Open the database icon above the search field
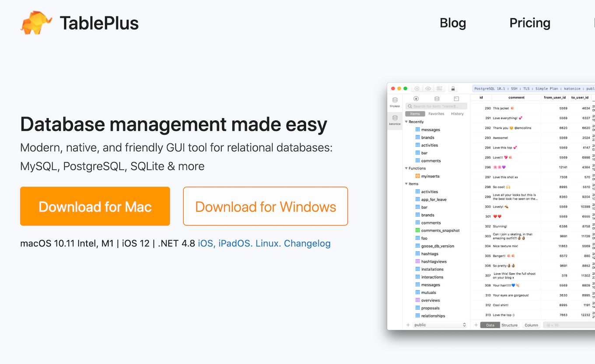 [x=437, y=99]
